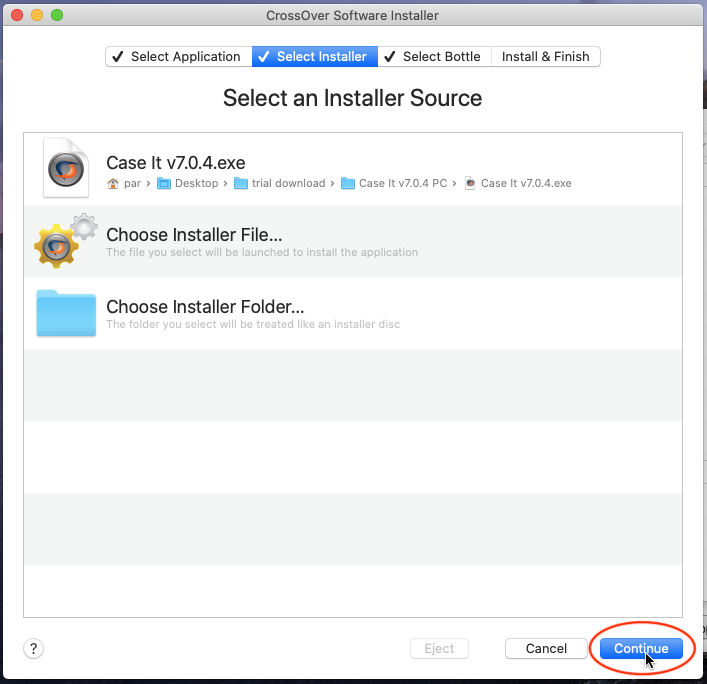The image size is (707, 684).
Task: Click the trial download folder icon in path
Action: click(241, 184)
